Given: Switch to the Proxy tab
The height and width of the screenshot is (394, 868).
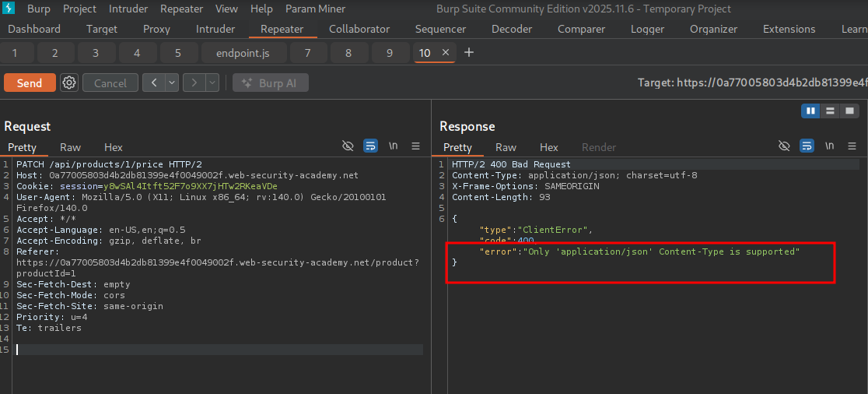Looking at the screenshot, I should [156, 30].
